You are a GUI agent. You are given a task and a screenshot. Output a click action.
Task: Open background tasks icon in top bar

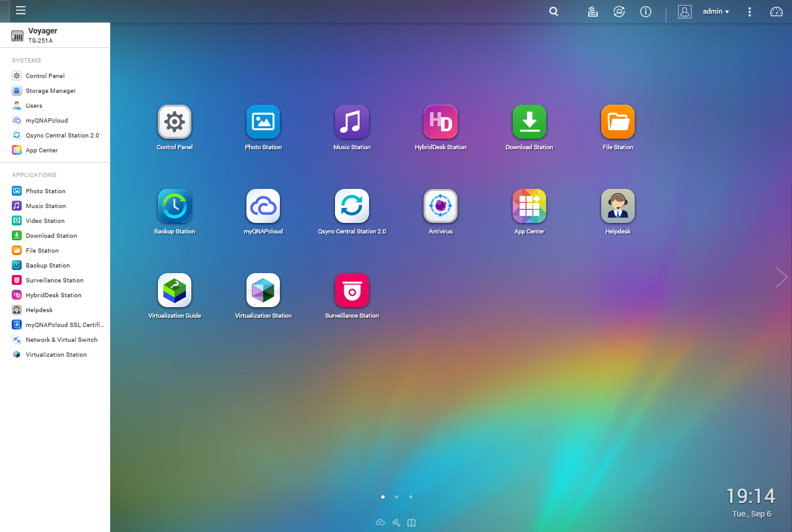click(593, 11)
